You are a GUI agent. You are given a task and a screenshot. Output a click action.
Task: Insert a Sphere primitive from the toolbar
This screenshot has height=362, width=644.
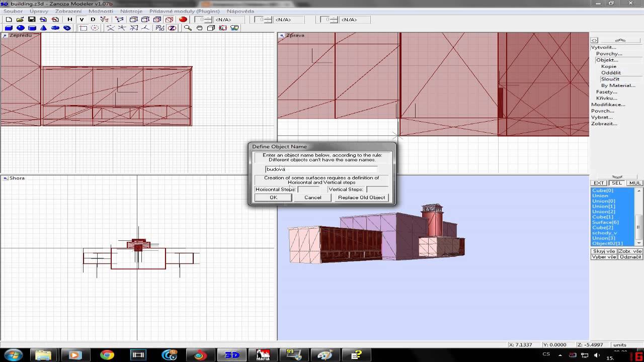(20, 28)
